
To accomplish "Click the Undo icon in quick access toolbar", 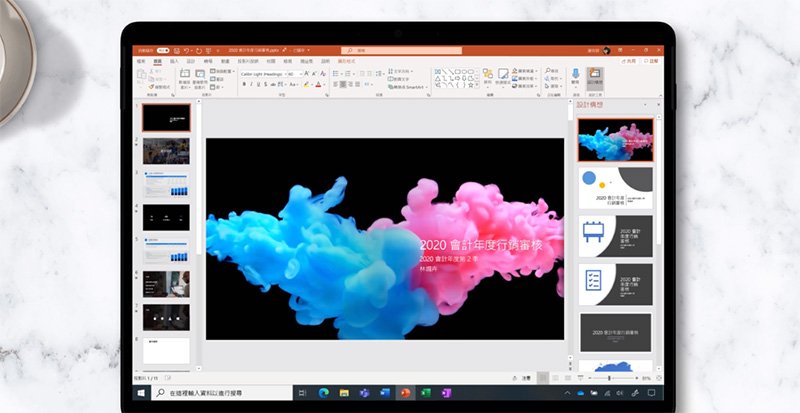I will [188, 49].
